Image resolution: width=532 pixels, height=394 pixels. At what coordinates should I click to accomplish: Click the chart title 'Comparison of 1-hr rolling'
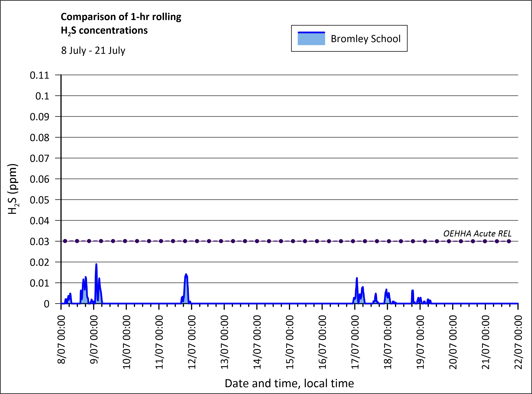point(121,17)
